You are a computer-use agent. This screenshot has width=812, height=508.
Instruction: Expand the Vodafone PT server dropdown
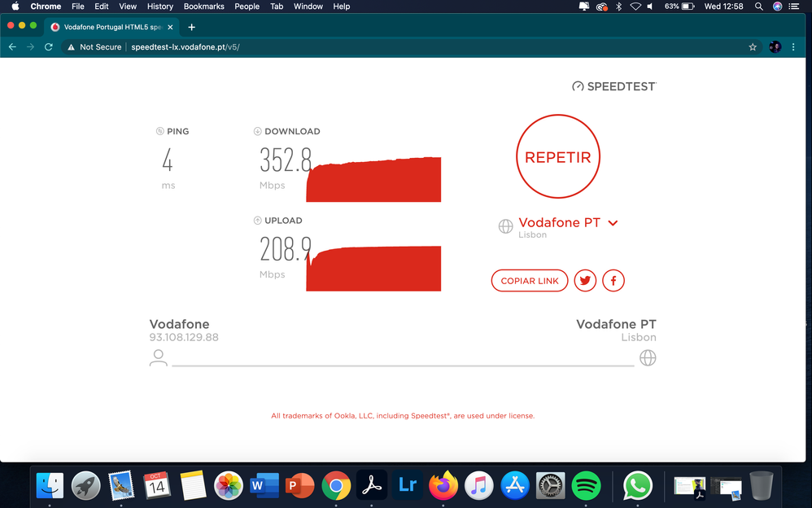click(x=613, y=222)
